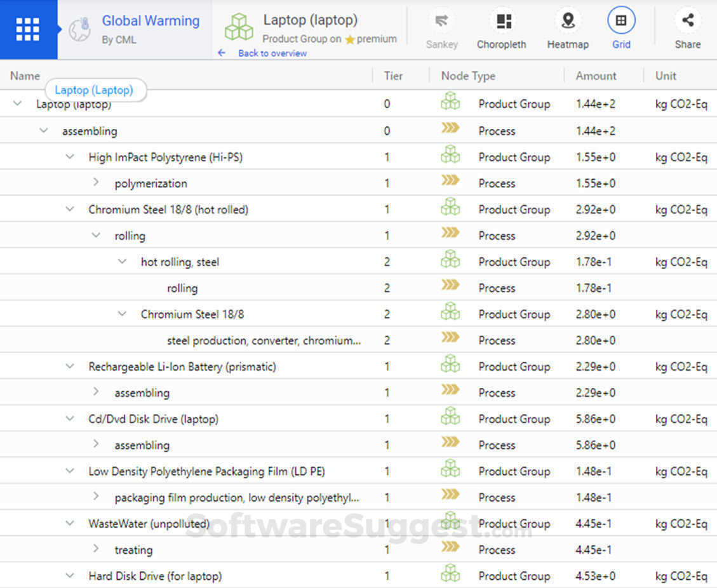
Task: Collapse the Chromium Steel 18/8 (hot rolled) row
Action: pos(70,209)
